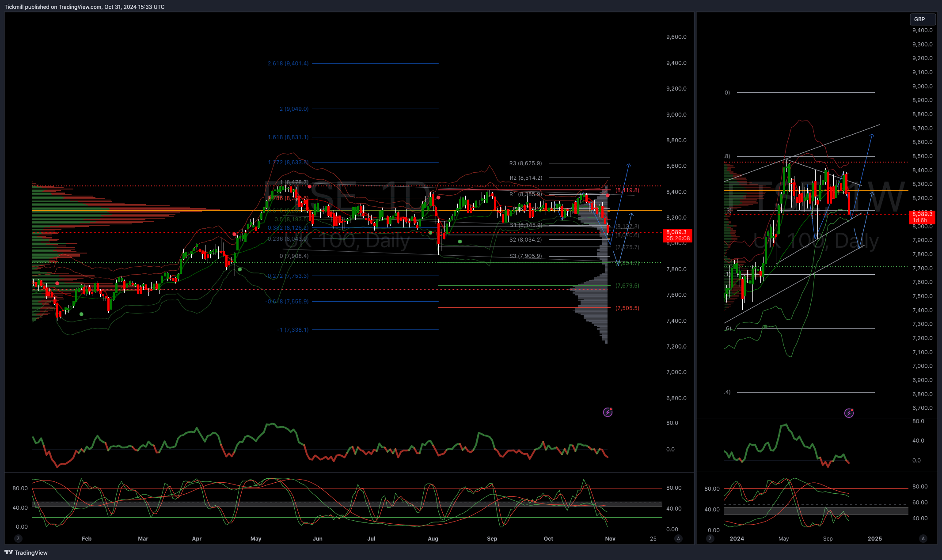
Task: Click the purple lightning icon on the right chart
Action: click(x=849, y=413)
